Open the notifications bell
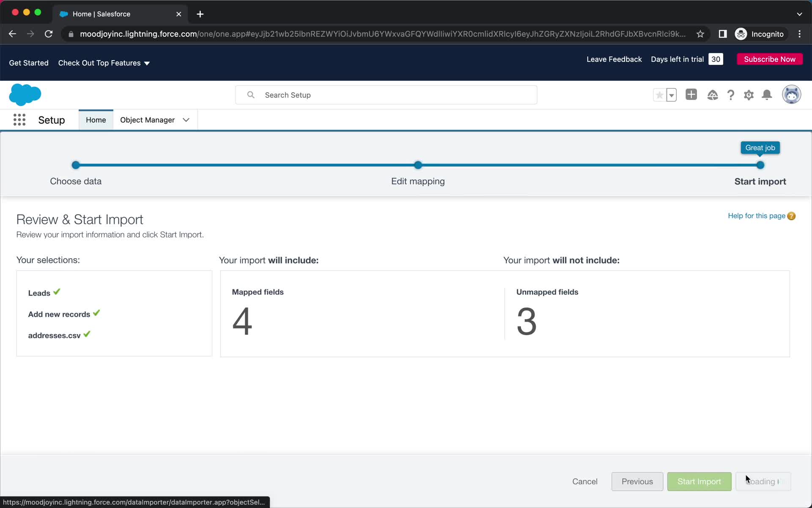 767,95
